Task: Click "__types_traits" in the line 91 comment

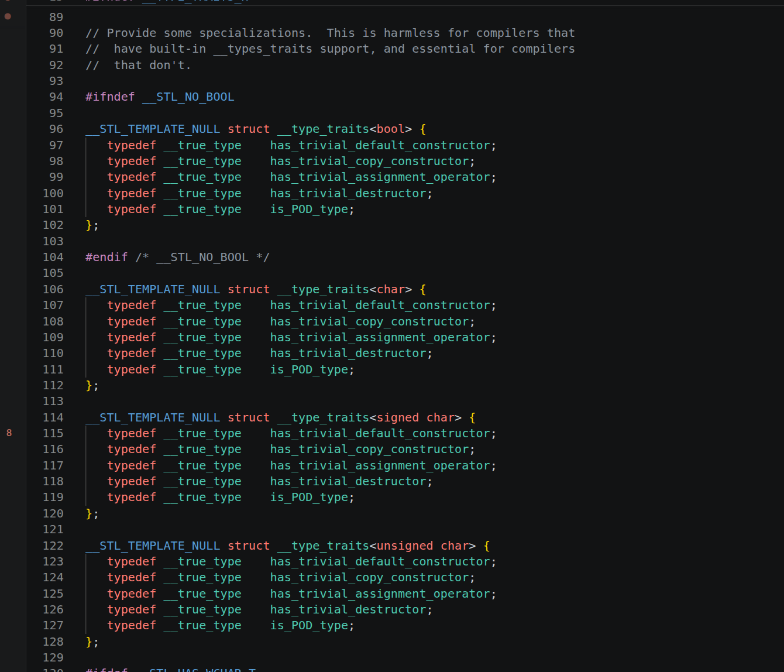Action: (263, 49)
